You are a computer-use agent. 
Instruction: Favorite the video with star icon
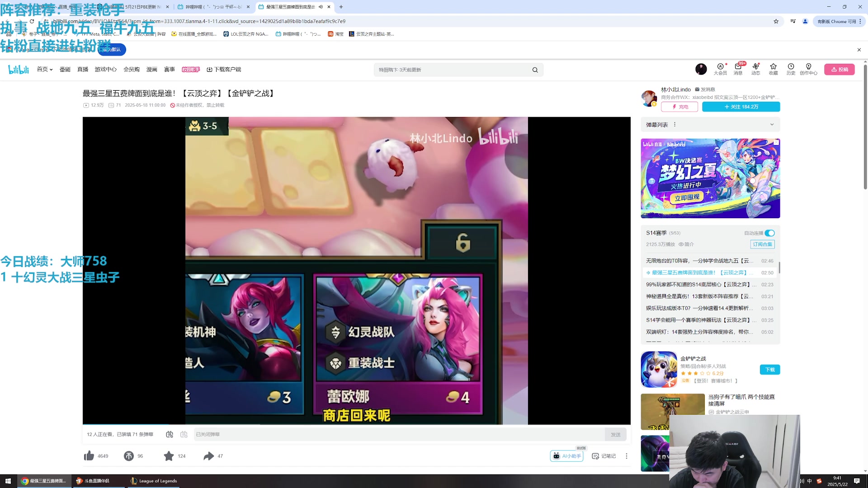[169, 456]
